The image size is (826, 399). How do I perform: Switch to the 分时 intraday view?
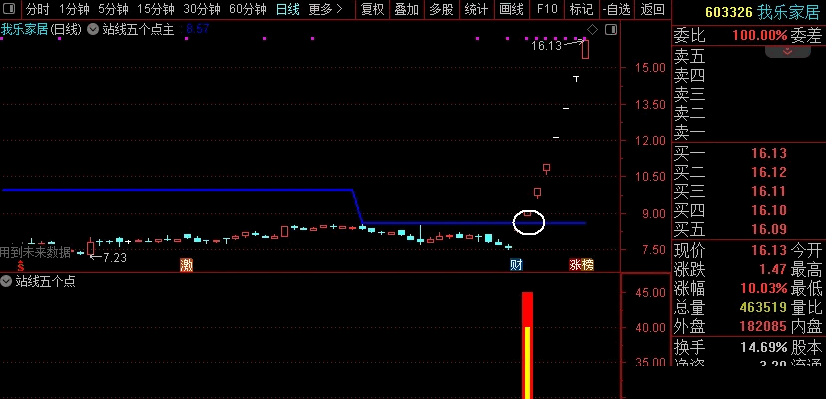(x=37, y=9)
